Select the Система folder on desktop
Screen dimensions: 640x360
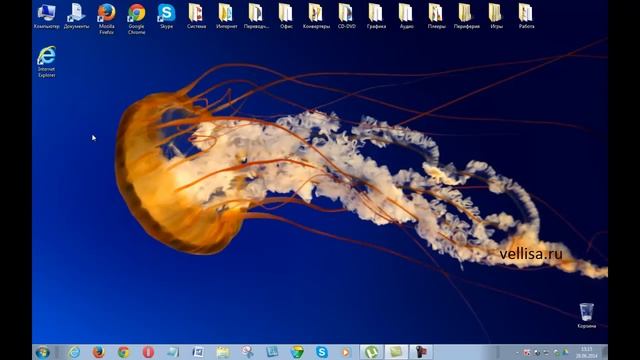click(196, 16)
